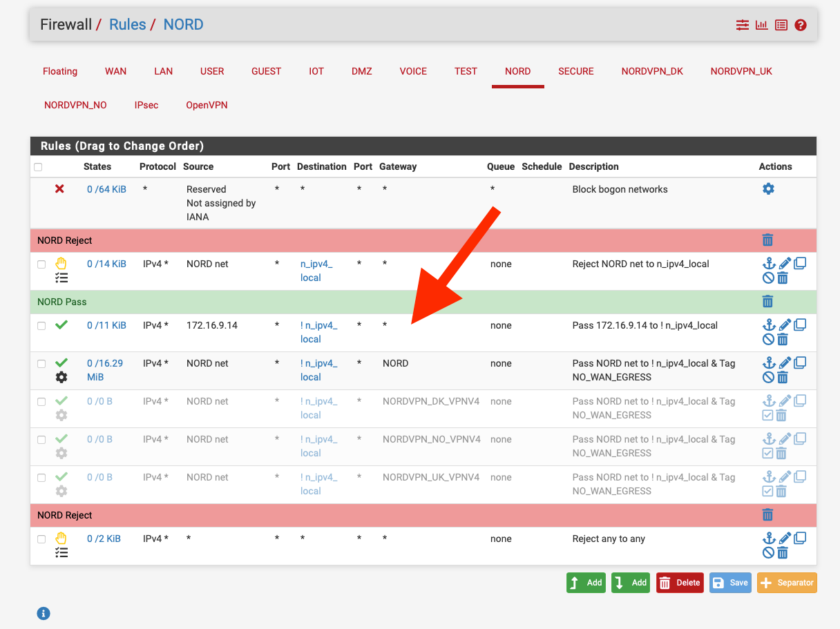The height and width of the screenshot is (629, 840).
Task: Edit the NORDVPN_NO_VPNV4 gateway rule
Action: point(785,438)
